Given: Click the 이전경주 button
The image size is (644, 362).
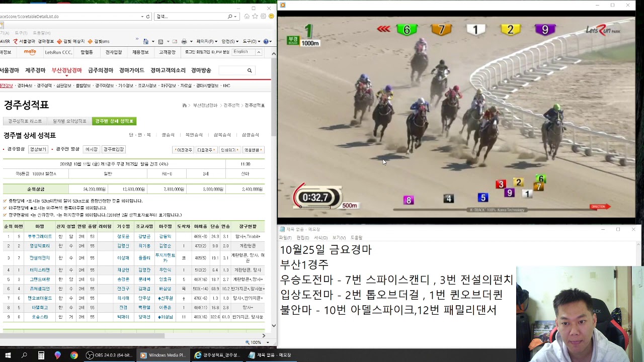Looking at the screenshot, I should pyautogui.click(x=183, y=150).
